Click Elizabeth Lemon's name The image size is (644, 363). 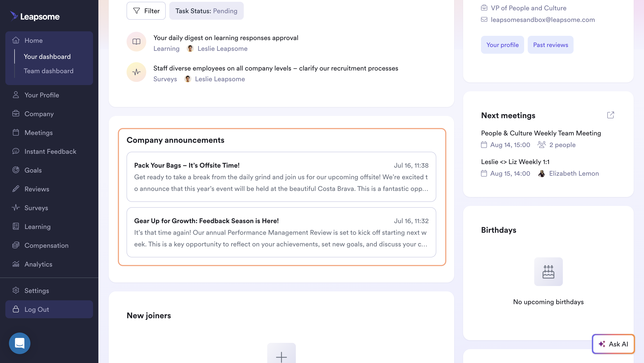[574, 173]
